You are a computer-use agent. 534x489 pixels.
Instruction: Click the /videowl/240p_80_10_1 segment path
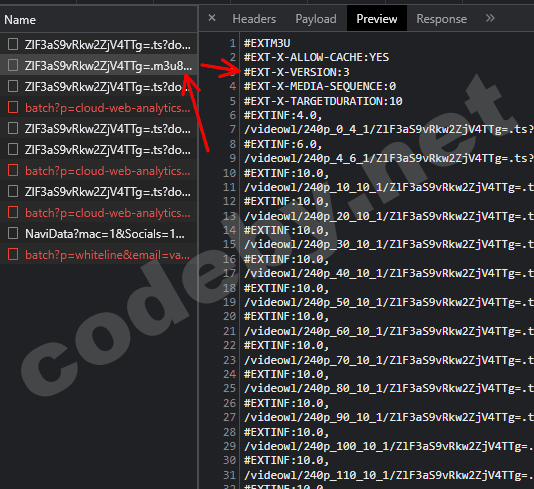[389, 388]
